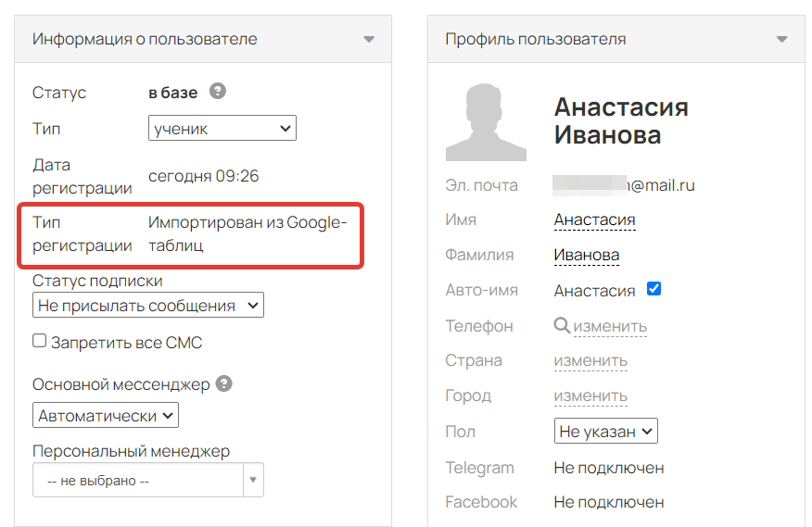Open the 'Автоматически' messenger dropdown
This screenshot has height=527, width=812.
(x=106, y=415)
